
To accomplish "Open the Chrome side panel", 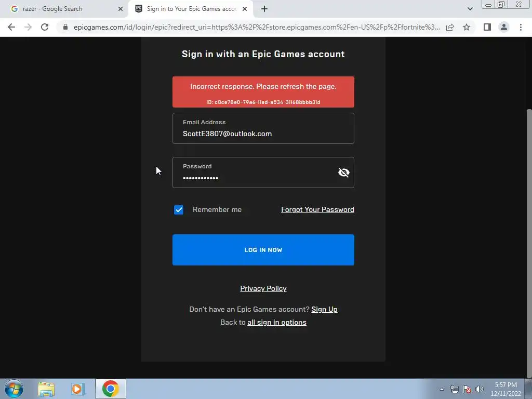I will 487,27.
